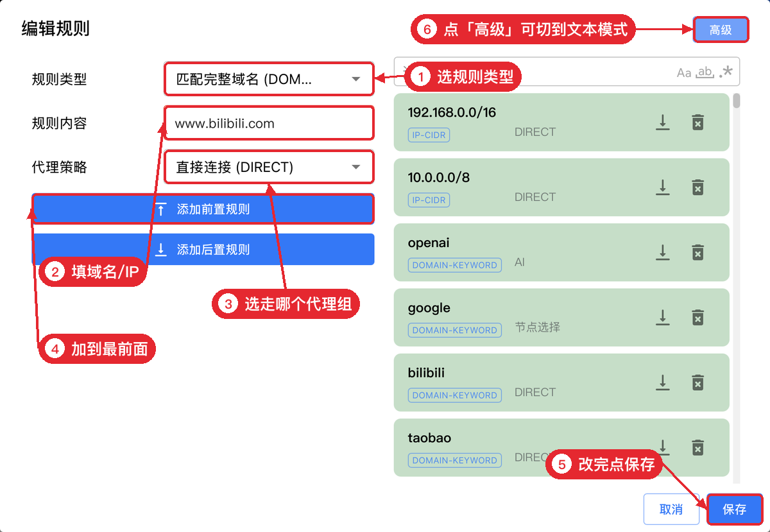Select the 10.0.0.0/8 rule text
The height and width of the screenshot is (532, 770).
[x=439, y=177]
